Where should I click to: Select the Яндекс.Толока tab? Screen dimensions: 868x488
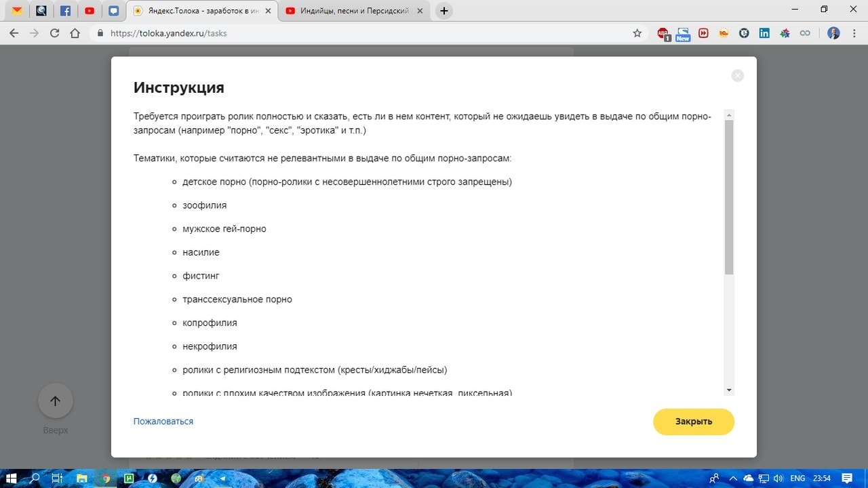click(202, 11)
